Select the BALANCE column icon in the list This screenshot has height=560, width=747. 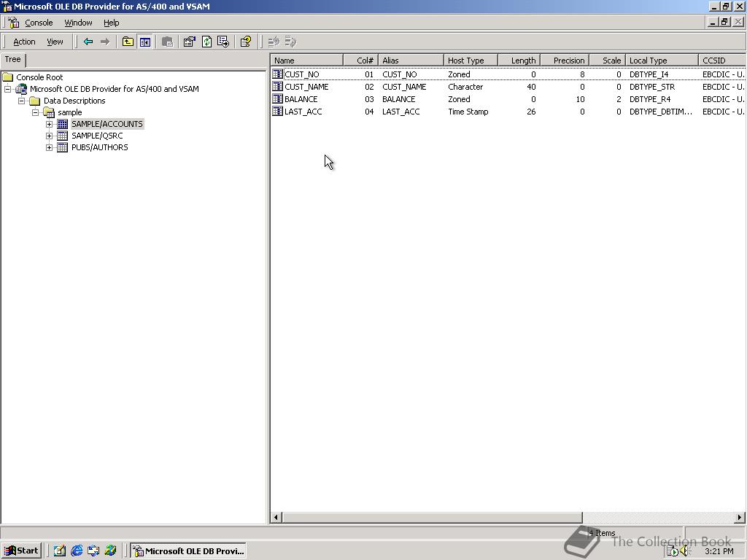point(277,98)
